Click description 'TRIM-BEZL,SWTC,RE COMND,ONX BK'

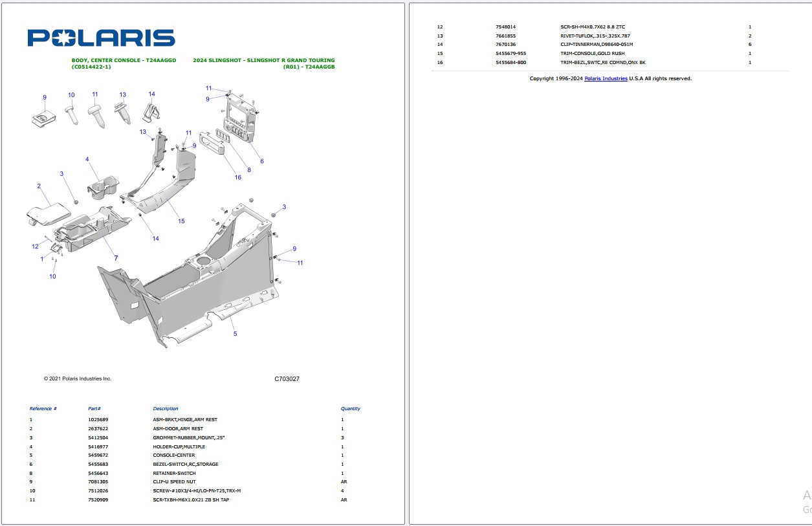603,62
